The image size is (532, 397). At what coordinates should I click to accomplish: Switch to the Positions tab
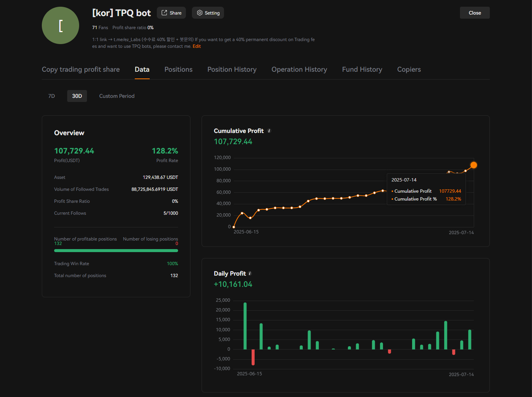[178, 69]
